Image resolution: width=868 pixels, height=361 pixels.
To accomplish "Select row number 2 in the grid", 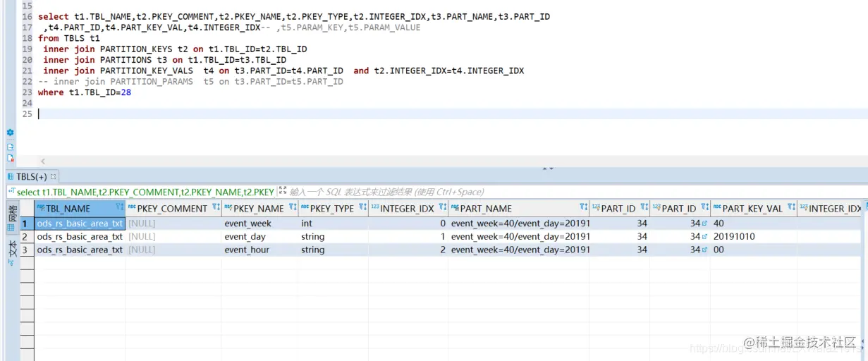I will pos(27,237).
